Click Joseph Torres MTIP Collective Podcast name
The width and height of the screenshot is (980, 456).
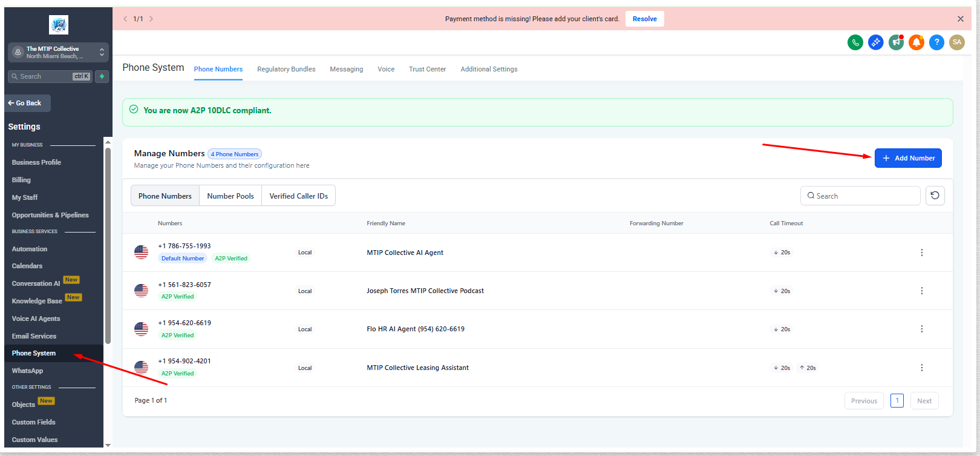425,291
